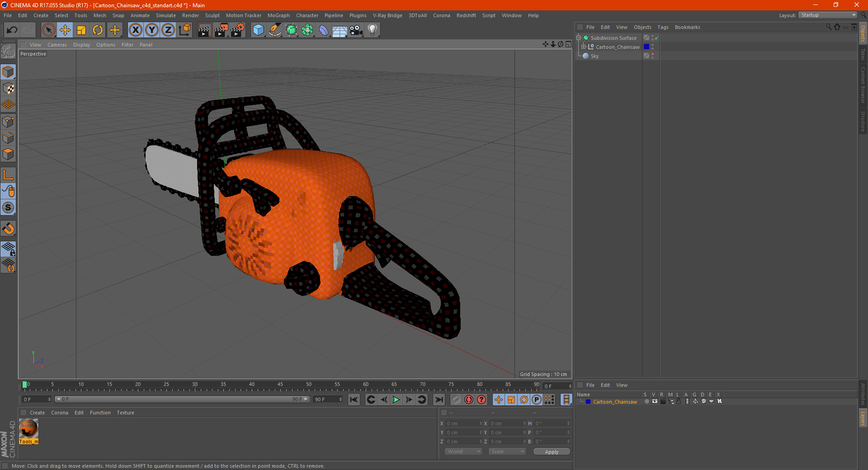Switch to Points mode

click(8, 122)
